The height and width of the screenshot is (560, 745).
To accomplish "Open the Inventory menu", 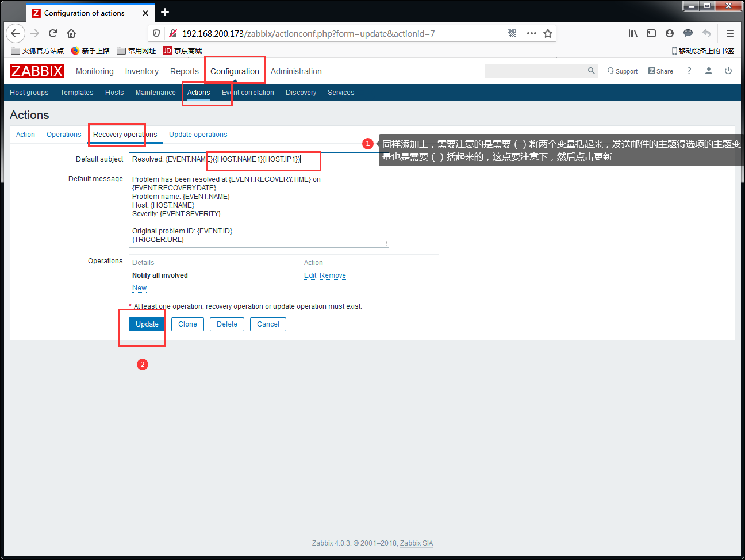I will click(142, 71).
